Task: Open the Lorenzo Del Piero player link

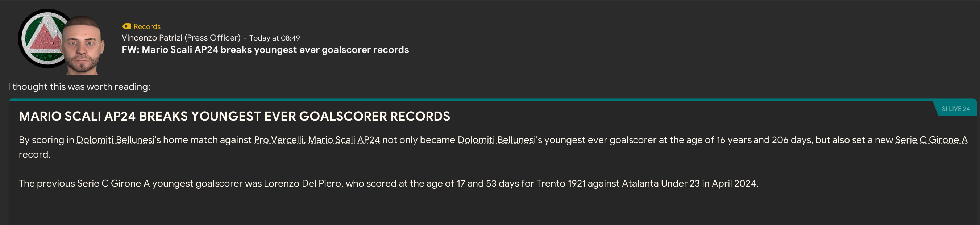Action: pyautogui.click(x=303, y=183)
